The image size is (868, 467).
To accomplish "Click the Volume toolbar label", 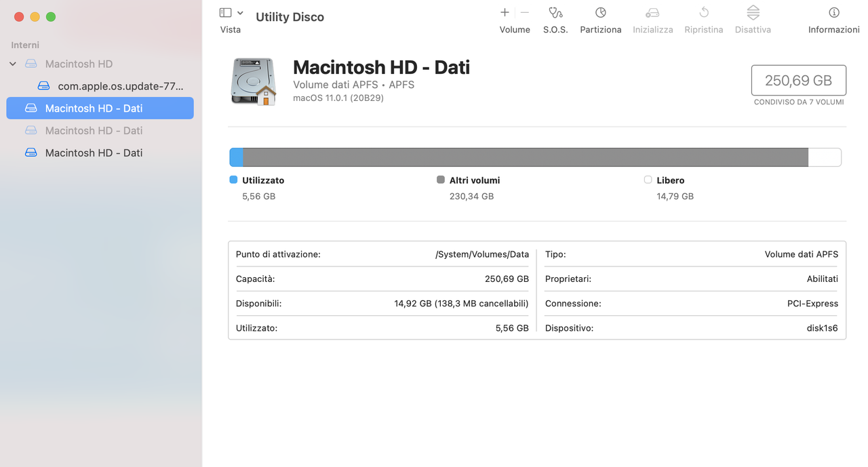I will (x=515, y=30).
